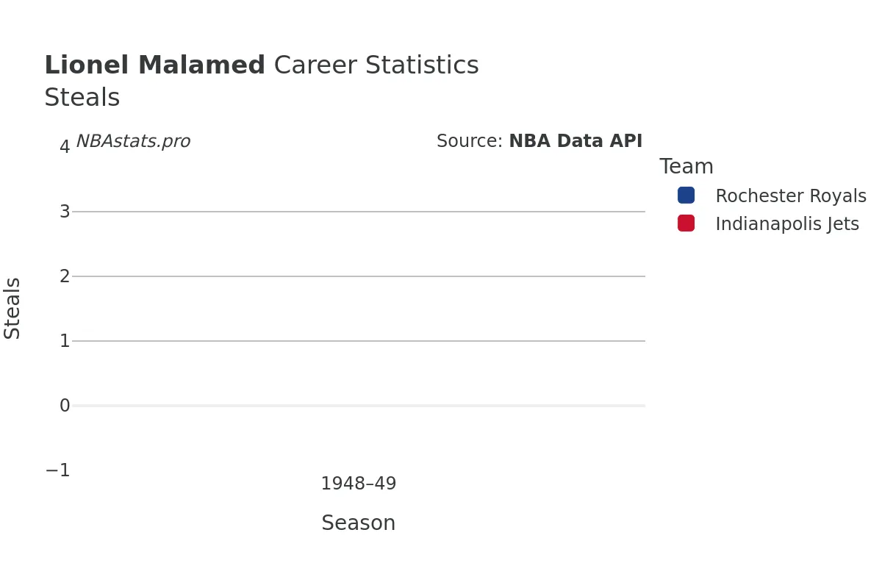Click the Source: NBA Data API text

click(x=539, y=142)
